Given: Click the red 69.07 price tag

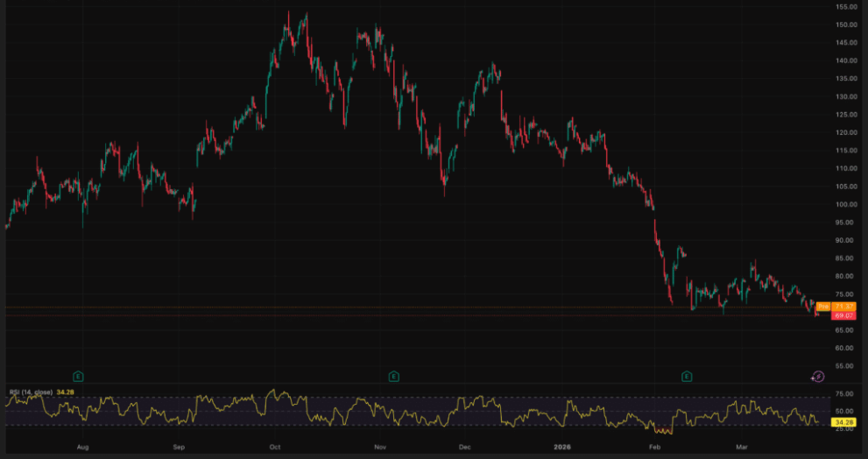Looking at the screenshot, I should click(x=844, y=315).
